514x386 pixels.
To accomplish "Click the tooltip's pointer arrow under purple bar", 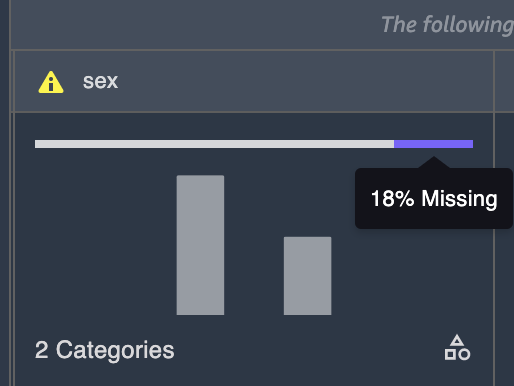I will click(434, 162).
